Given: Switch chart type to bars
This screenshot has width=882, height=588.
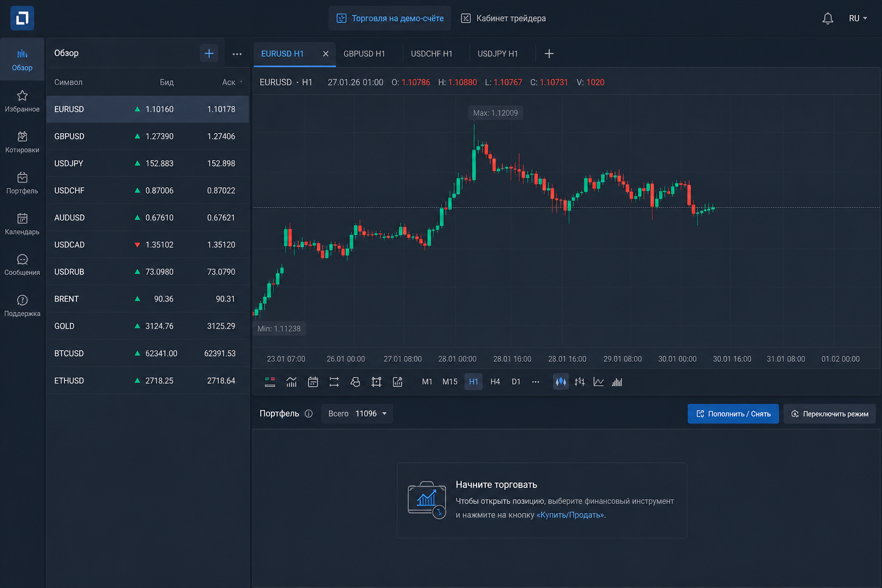Looking at the screenshot, I should coord(579,382).
